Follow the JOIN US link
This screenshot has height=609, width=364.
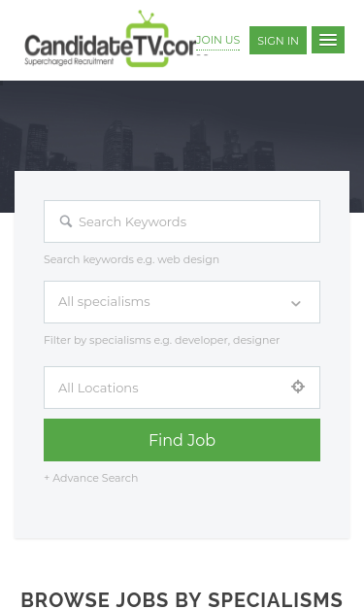[x=218, y=40]
